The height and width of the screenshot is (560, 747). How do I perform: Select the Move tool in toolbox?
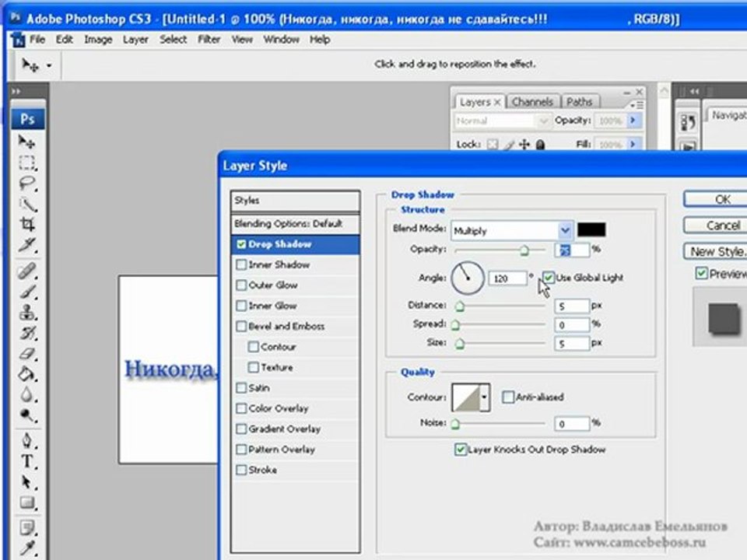tap(27, 142)
